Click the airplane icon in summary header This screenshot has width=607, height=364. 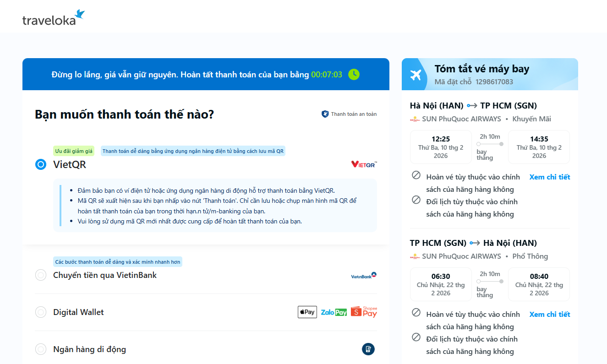(416, 75)
